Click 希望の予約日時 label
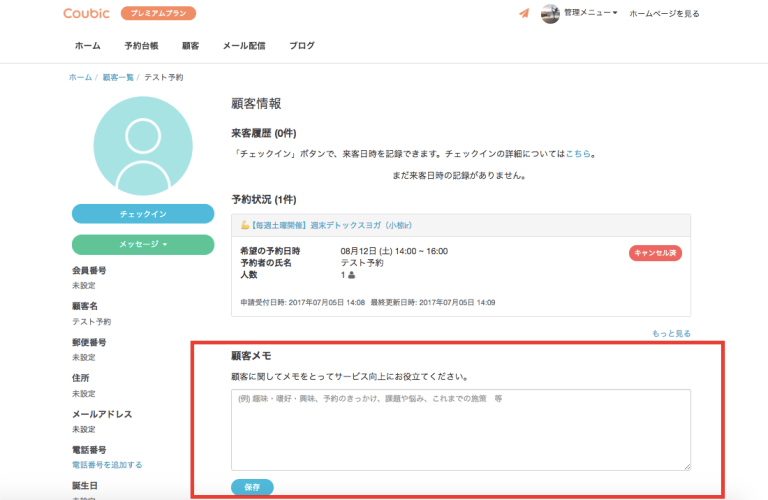The image size is (768, 500). point(270,251)
